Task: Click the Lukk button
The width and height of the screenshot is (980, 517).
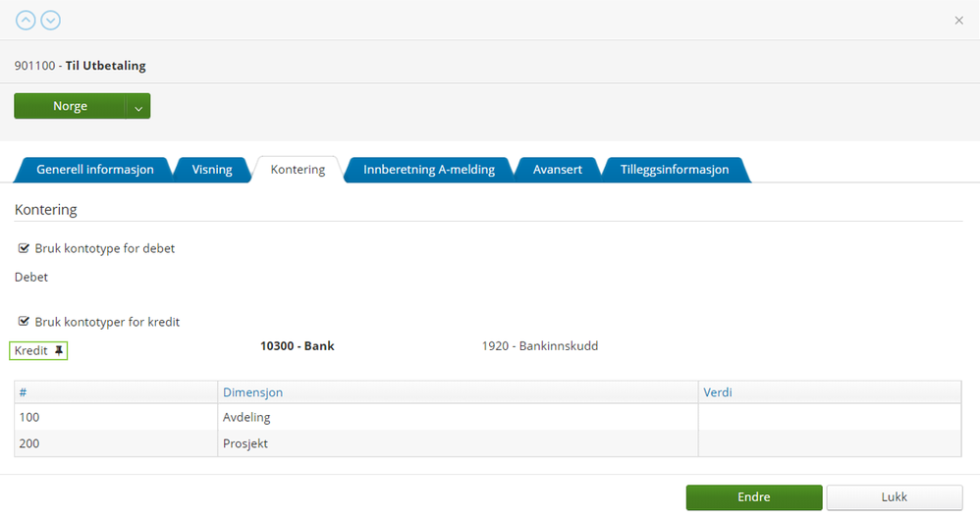Action: coord(895,497)
